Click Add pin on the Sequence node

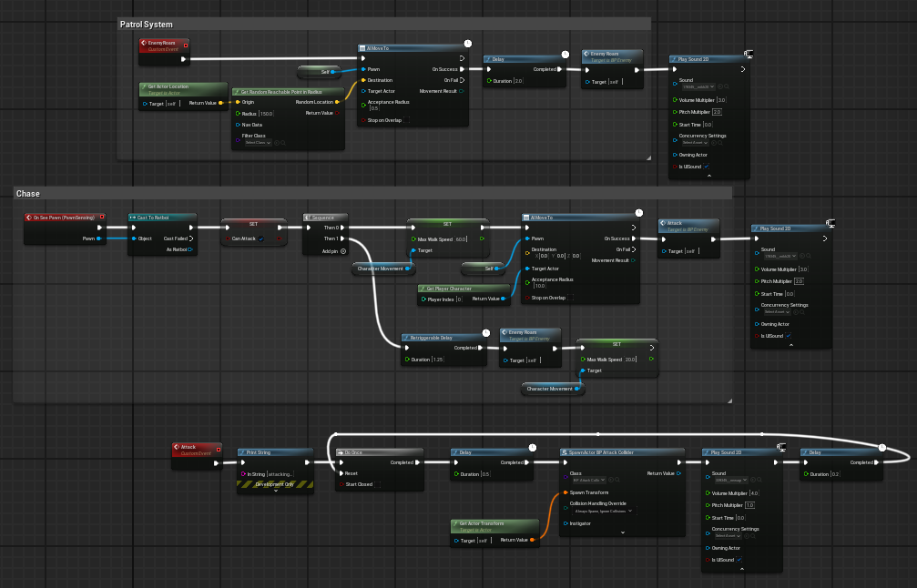(x=334, y=251)
